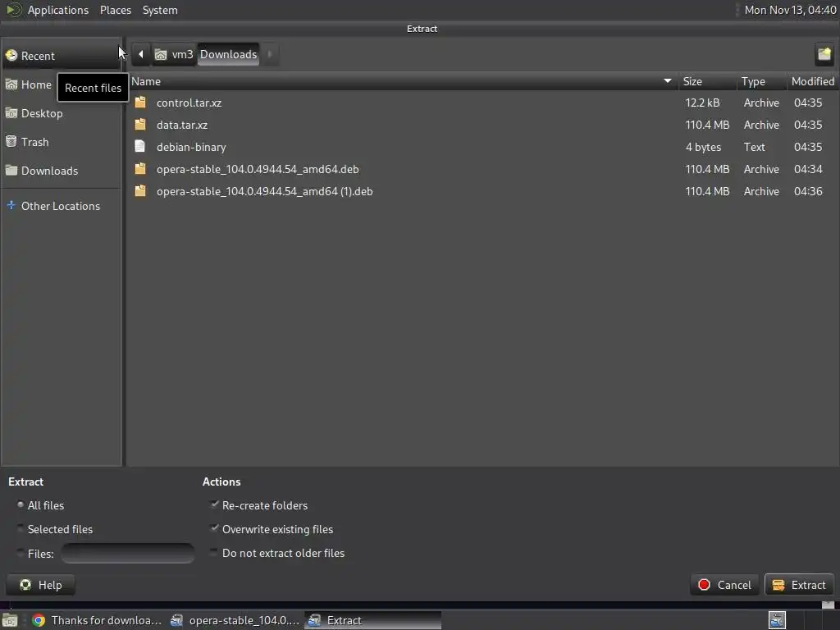Click the Text type cell of debian-binary
The height and width of the screenshot is (630, 840).
coord(754,146)
